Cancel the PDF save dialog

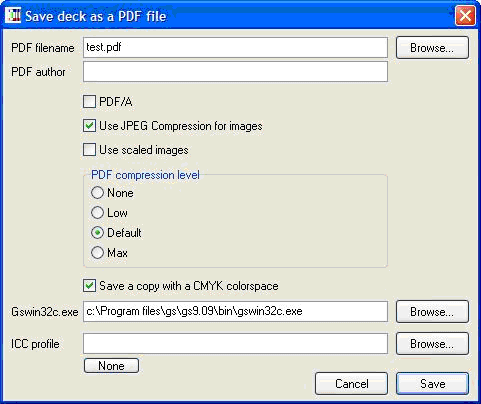click(352, 384)
